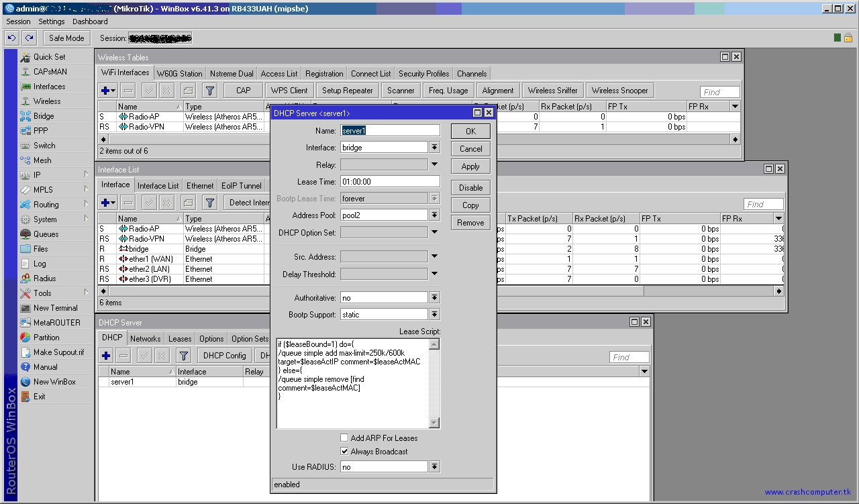Image resolution: width=859 pixels, height=504 pixels.
Task: Click Exit in sidebar
Action: [39, 397]
